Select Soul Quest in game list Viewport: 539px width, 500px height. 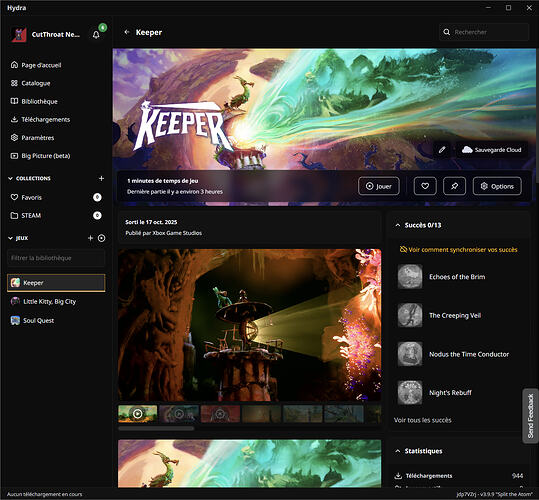[x=56, y=320]
